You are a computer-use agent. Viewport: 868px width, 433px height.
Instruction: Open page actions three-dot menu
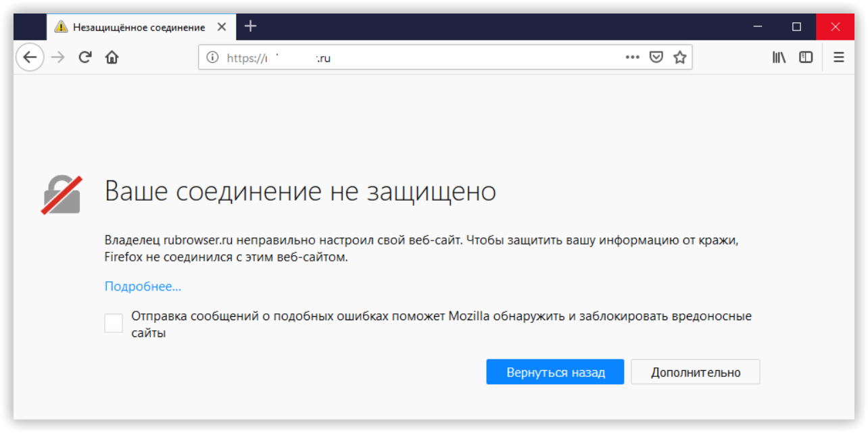[x=632, y=57]
